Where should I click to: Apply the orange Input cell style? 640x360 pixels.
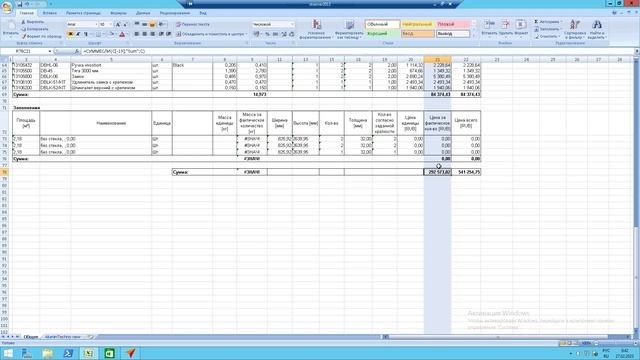[x=417, y=34]
